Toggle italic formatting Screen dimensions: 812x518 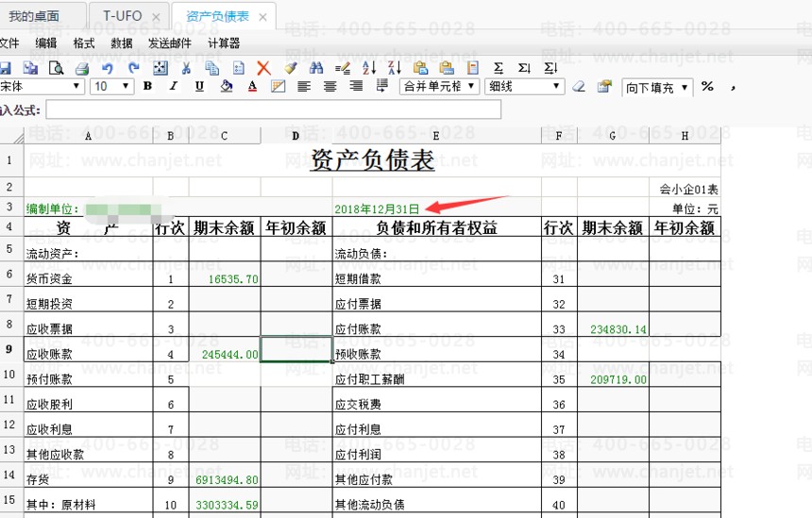tap(174, 86)
